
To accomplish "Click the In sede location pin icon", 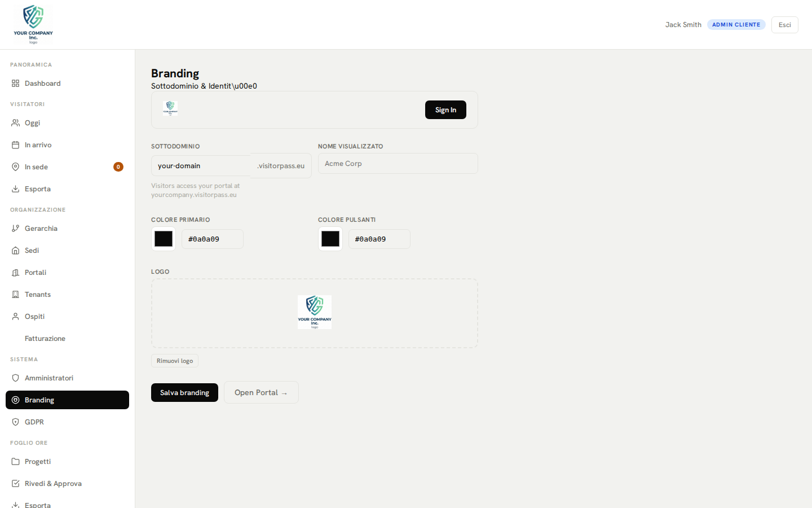I will [15, 167].
